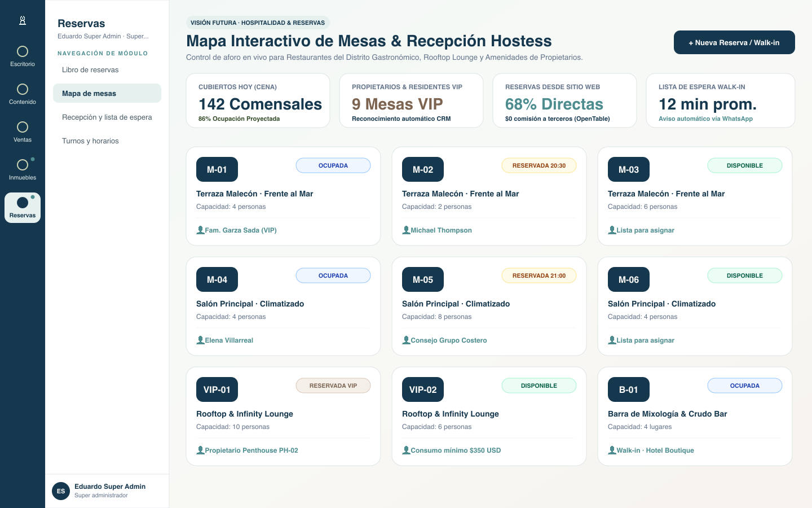Screen dimensions: 812x508
Task: Open the 9 Mesas VIP stat card
Action: pyautogui.click(x=411, y=100)
